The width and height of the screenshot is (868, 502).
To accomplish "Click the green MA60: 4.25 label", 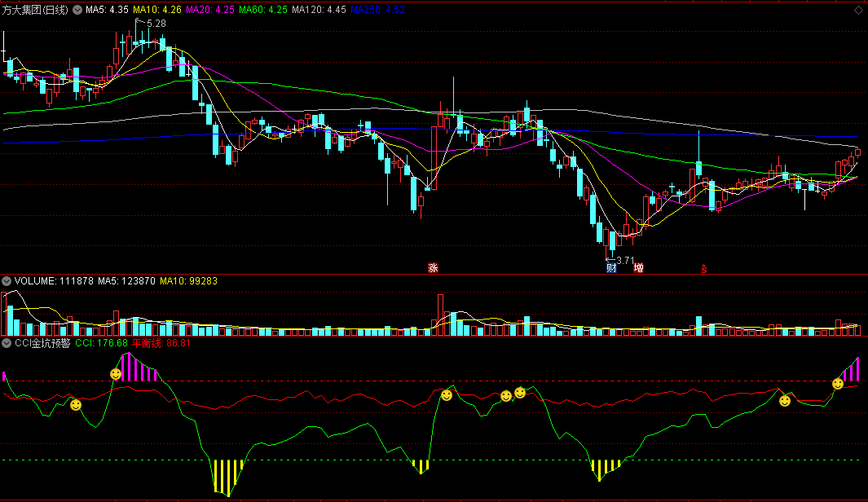I will tap(263, 10).
